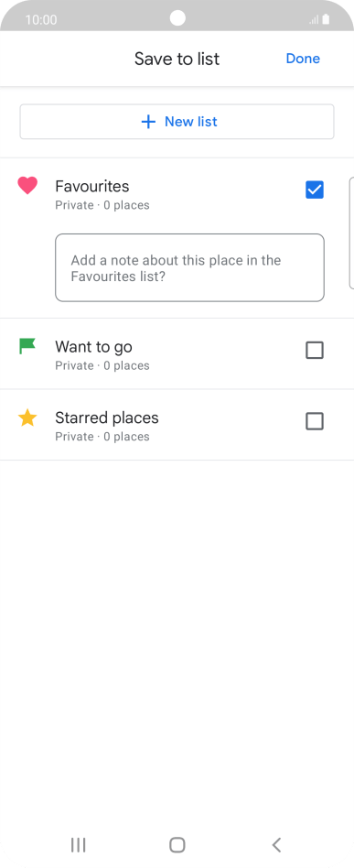354x868 pixels.
Task: Add a note for Favourites list
Action: click(x=189, y=268)
